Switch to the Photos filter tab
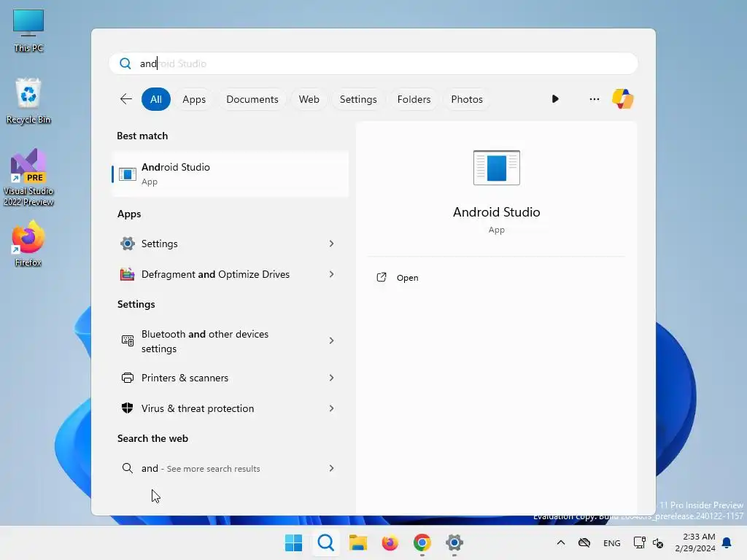 point(467,99)
